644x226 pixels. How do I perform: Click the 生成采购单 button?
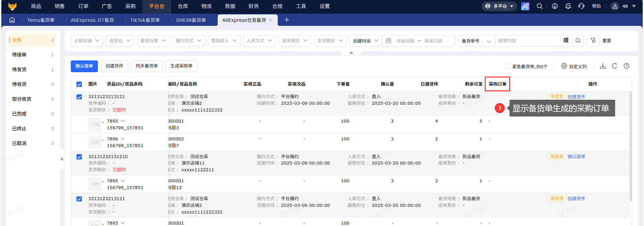[181, 66]
